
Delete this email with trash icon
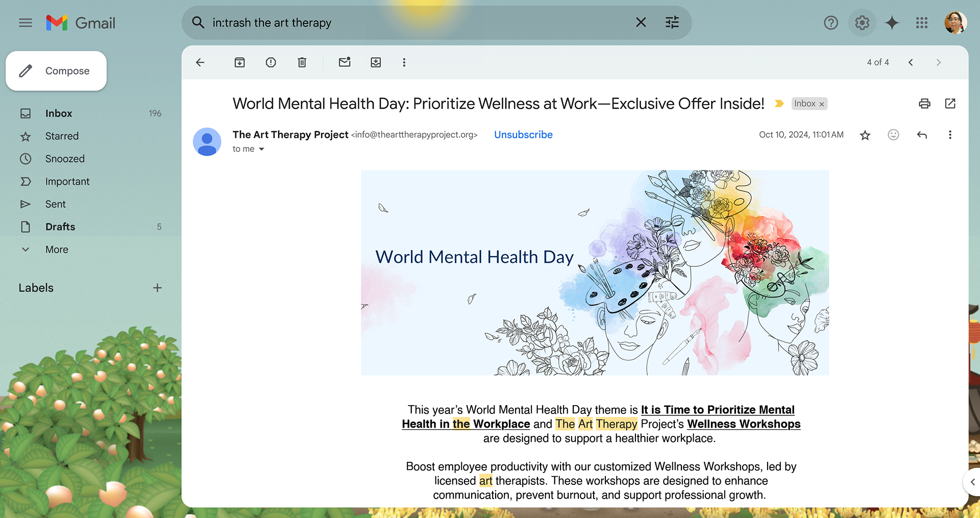pyautogui.click(x=302, y=62)
